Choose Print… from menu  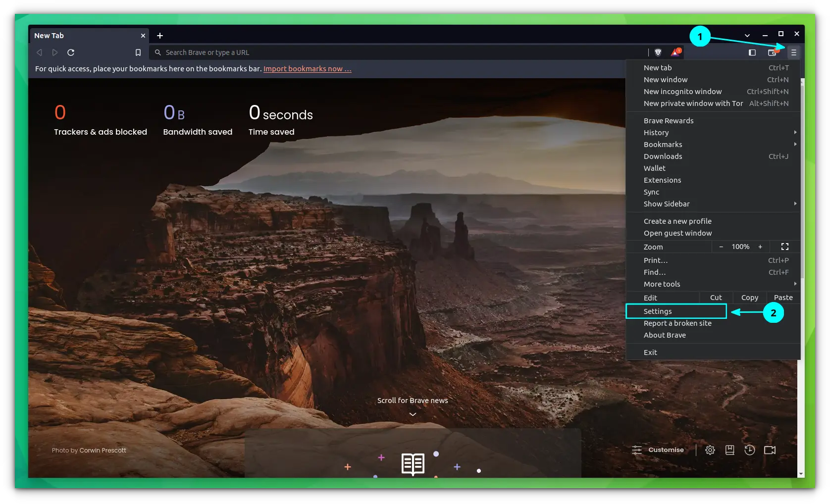tap(713, 260)
